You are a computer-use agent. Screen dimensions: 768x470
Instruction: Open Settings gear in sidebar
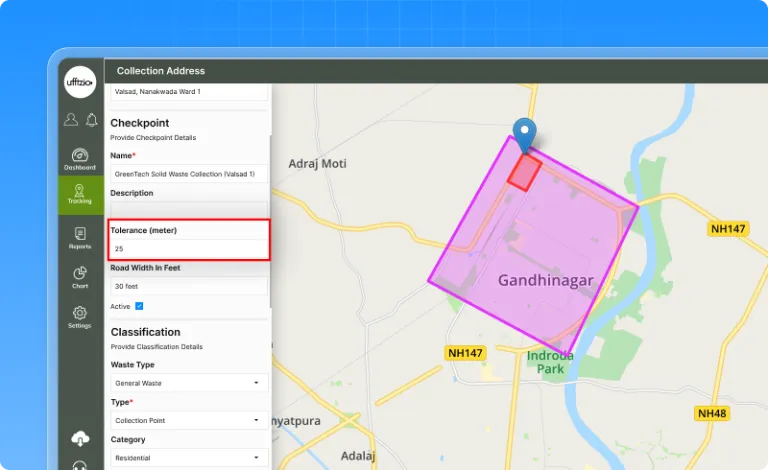coord(80,317)
